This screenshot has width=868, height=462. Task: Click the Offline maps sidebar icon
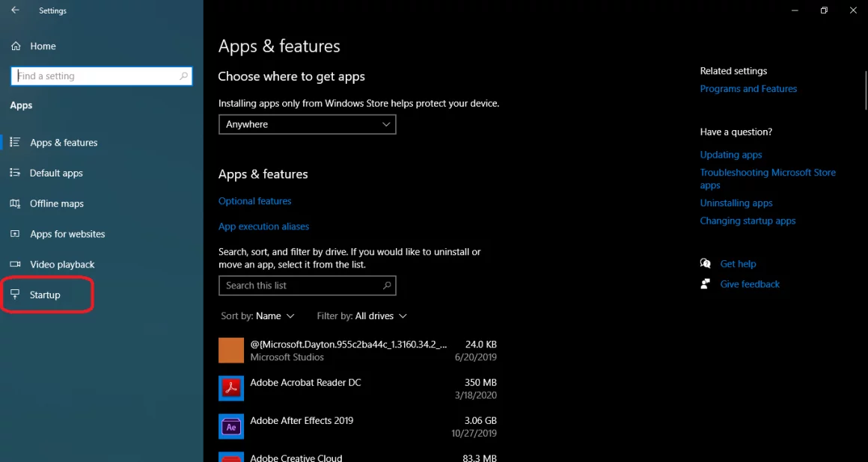[x=16, y=203]
